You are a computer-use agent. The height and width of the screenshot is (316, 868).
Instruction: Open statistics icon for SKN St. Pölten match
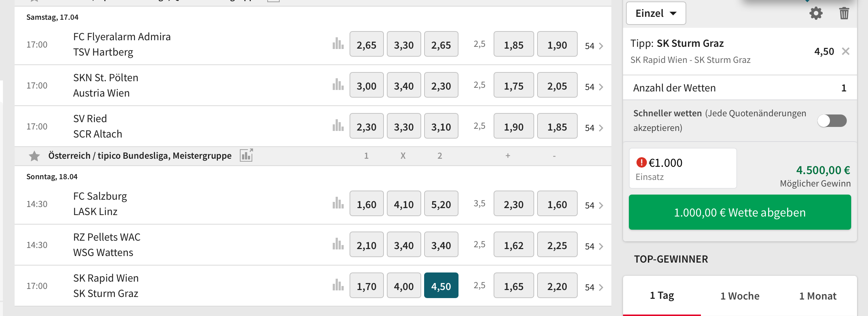pyautogui.click(x=338, y=85)
